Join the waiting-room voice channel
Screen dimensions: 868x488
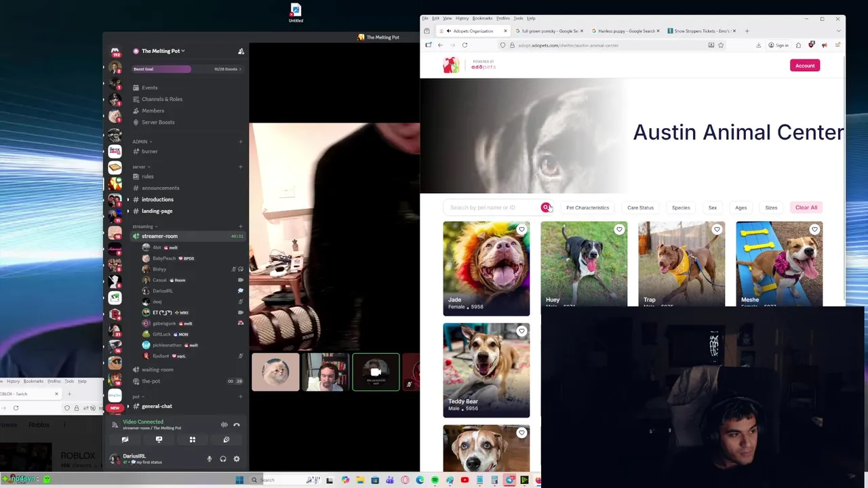pos(157,369)
